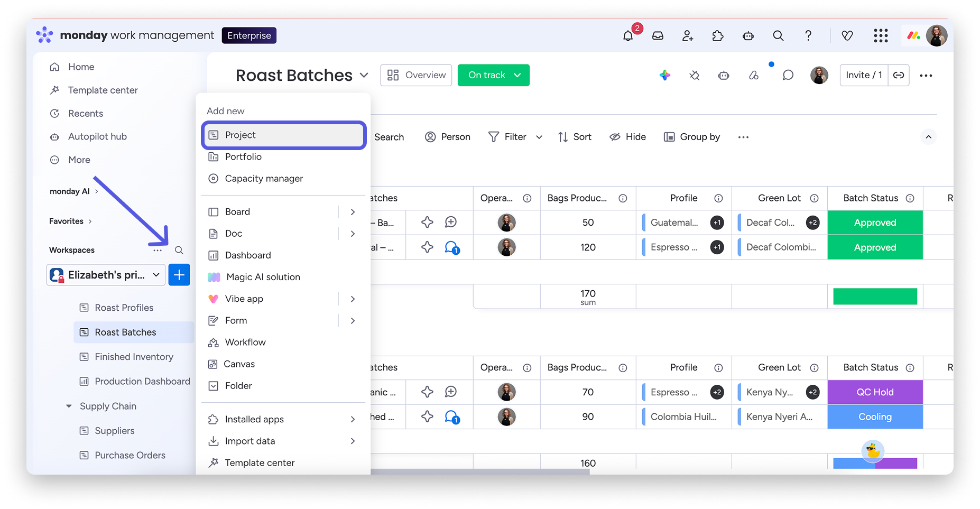Viewport: 980px width, 509px height.
Task: Click the heart icon in top bar
Action: 847,35
